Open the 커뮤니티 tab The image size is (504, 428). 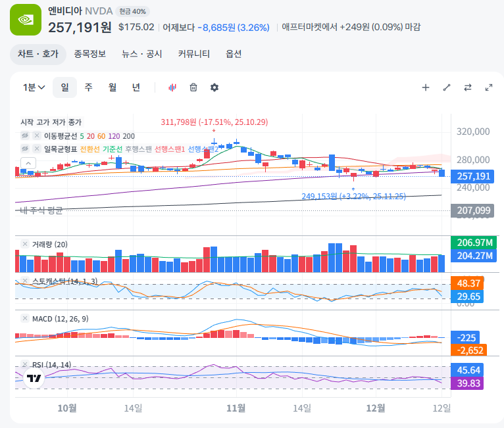coord(194,54)
